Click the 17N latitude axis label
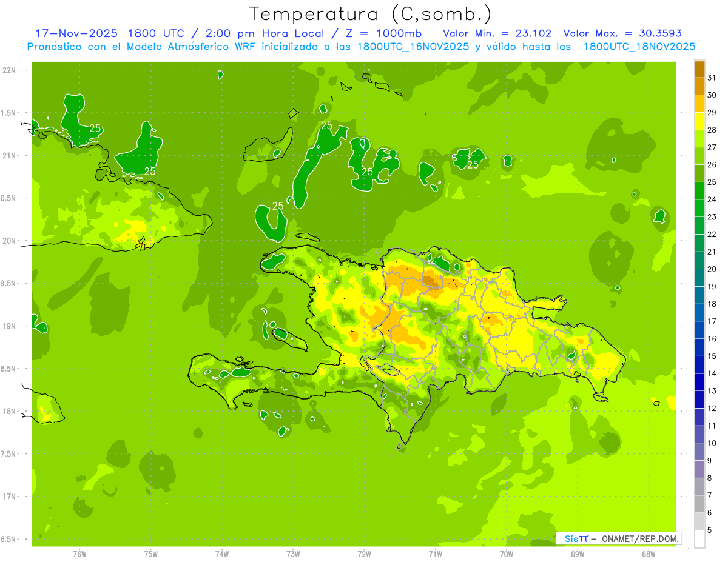 pyautogui.click(x=10, y=497)
